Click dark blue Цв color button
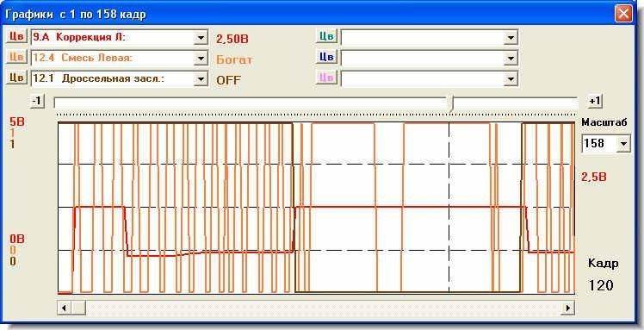Image resolution: width=644 pixels, height=330 pixels. [326, 57]
